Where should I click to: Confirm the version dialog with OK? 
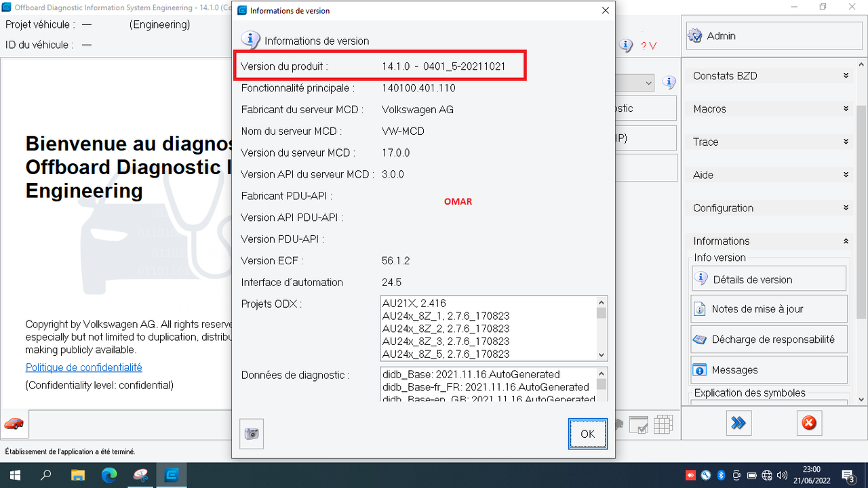coord(587,434)
